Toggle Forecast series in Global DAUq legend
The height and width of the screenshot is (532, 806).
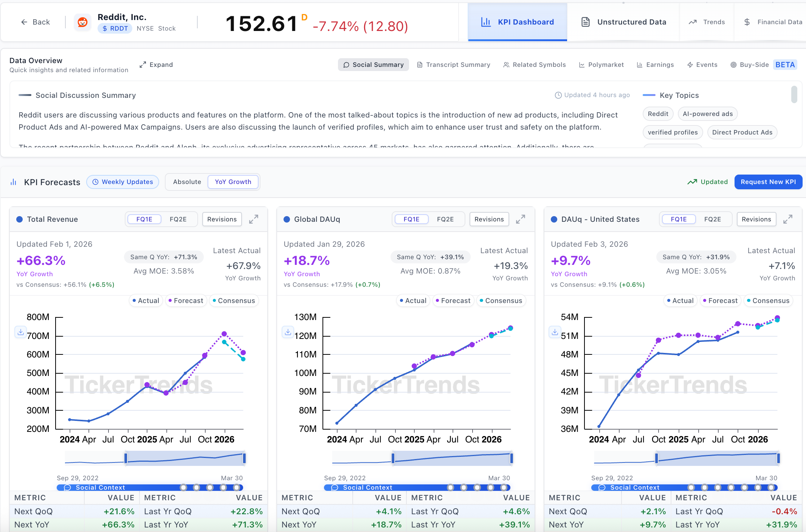point(453,301)
